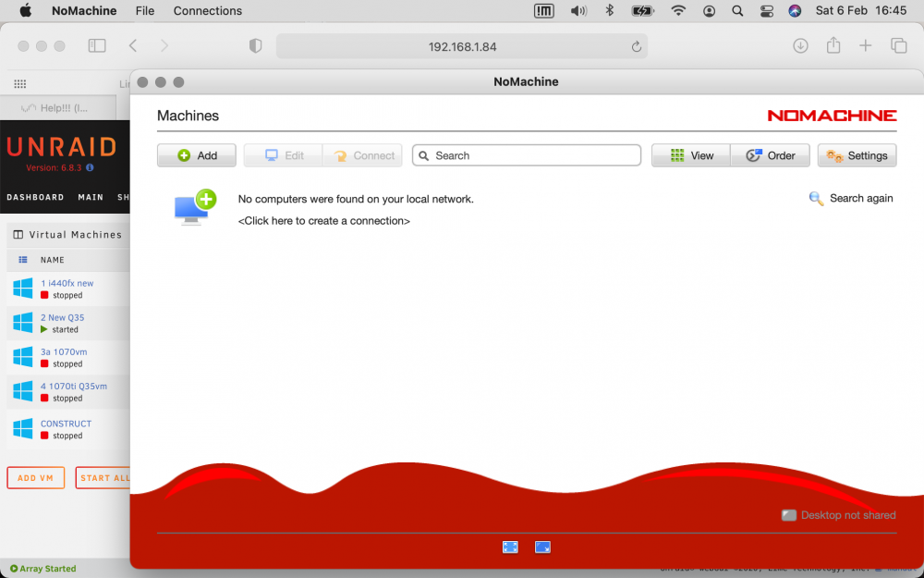
Task: Go forward in Safari
Action: tap(164, 46)
